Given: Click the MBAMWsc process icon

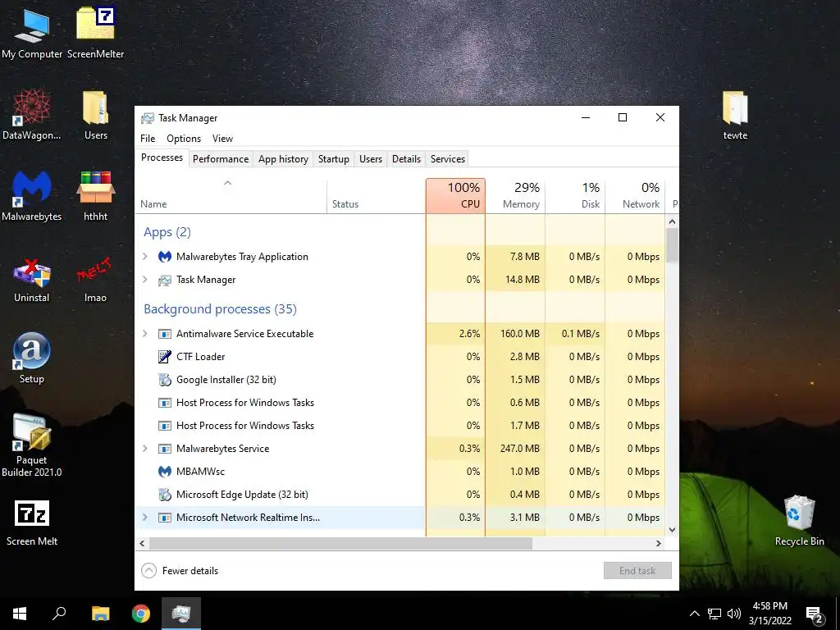Looking at the screenshot, I should [x=164, y=472].
